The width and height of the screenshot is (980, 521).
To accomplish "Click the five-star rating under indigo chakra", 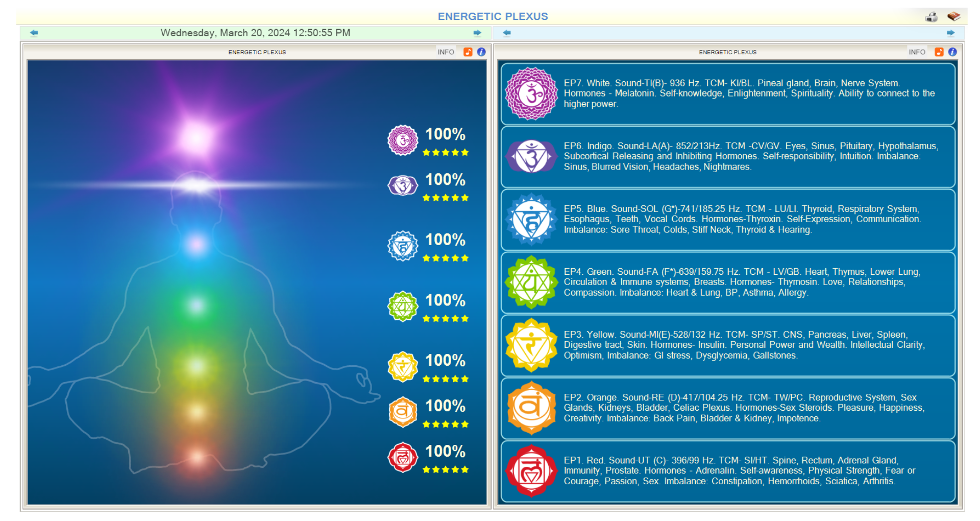I will pos(445,198).
